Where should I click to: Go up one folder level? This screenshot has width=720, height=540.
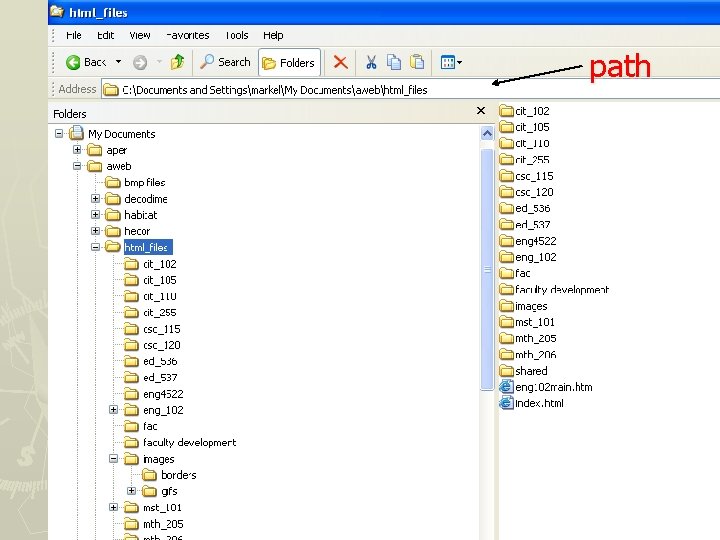point(177,62)
